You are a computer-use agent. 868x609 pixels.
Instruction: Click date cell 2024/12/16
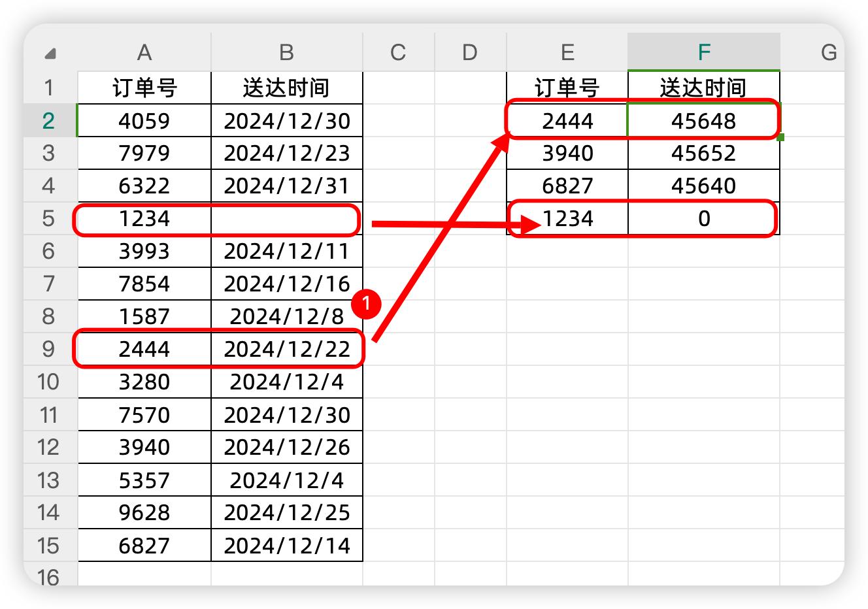tap(286, 284)
